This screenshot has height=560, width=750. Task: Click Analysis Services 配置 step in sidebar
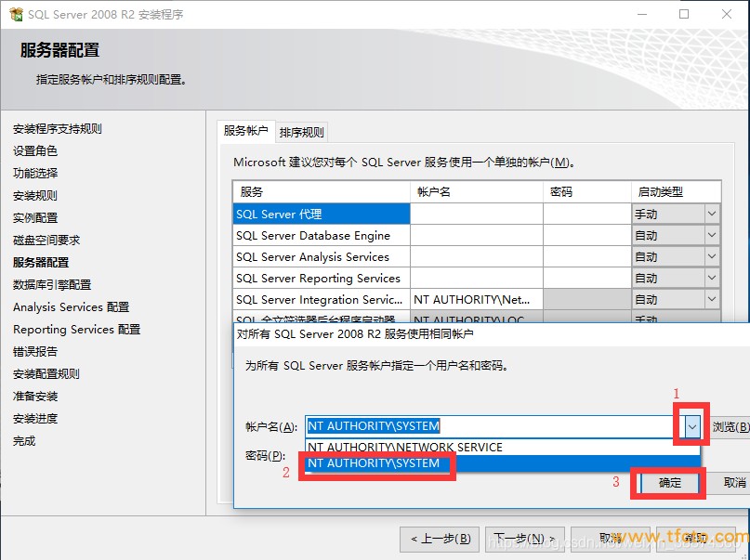pyautogui.click(x=72, y=306)
